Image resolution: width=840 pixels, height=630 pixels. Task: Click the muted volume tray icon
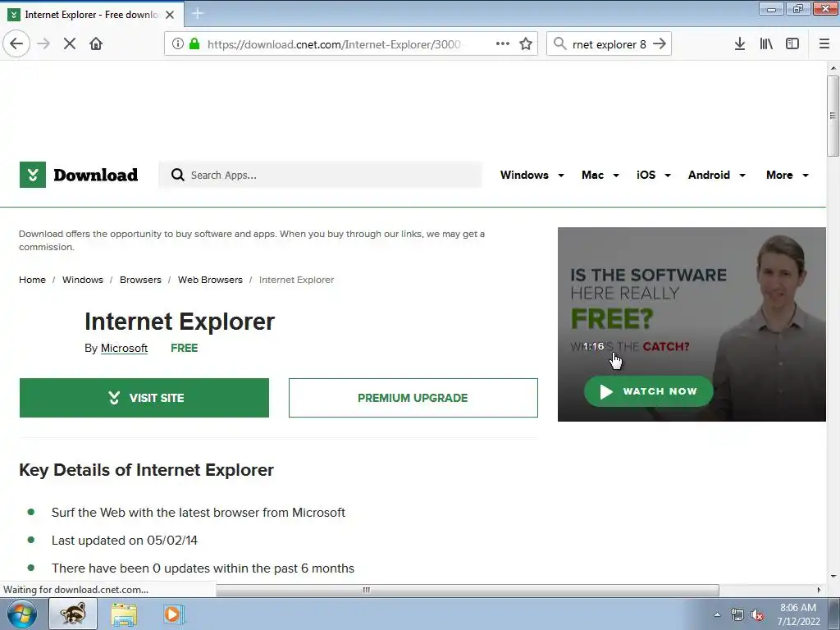(x=757, y=615)
